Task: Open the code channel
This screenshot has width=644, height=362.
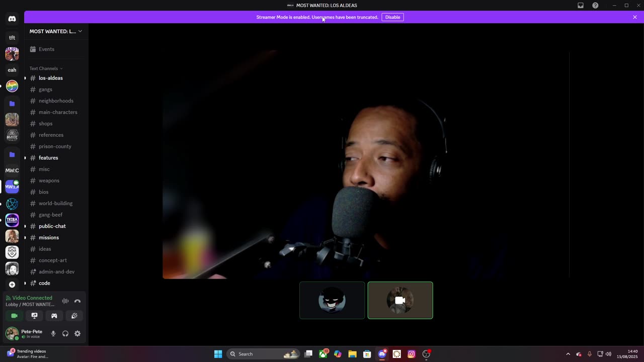Action: (x=56, y=283)
